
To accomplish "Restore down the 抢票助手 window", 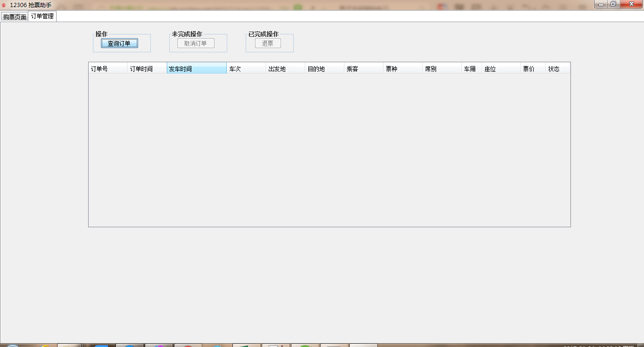I will click(x=613, y=4).
